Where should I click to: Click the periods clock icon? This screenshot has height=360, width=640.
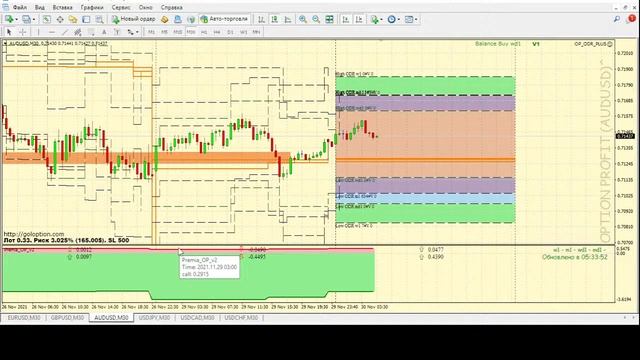(391, 19)
